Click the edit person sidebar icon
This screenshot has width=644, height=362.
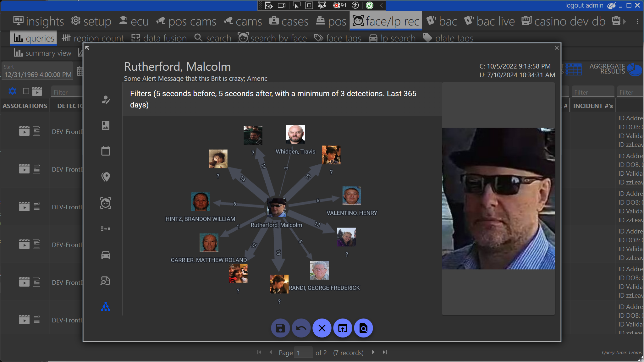tap(106, 100)
